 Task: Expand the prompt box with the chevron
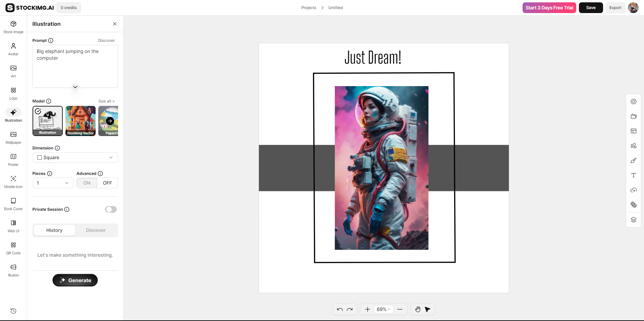point(75,87)
